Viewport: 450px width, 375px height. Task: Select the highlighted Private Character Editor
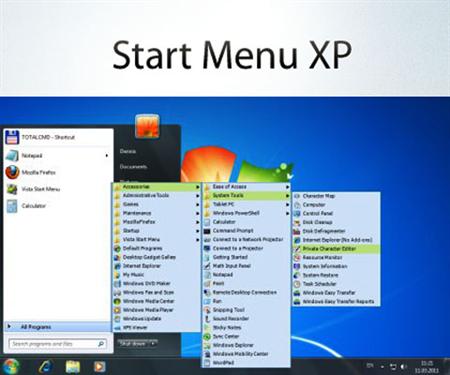pos(336,249)
